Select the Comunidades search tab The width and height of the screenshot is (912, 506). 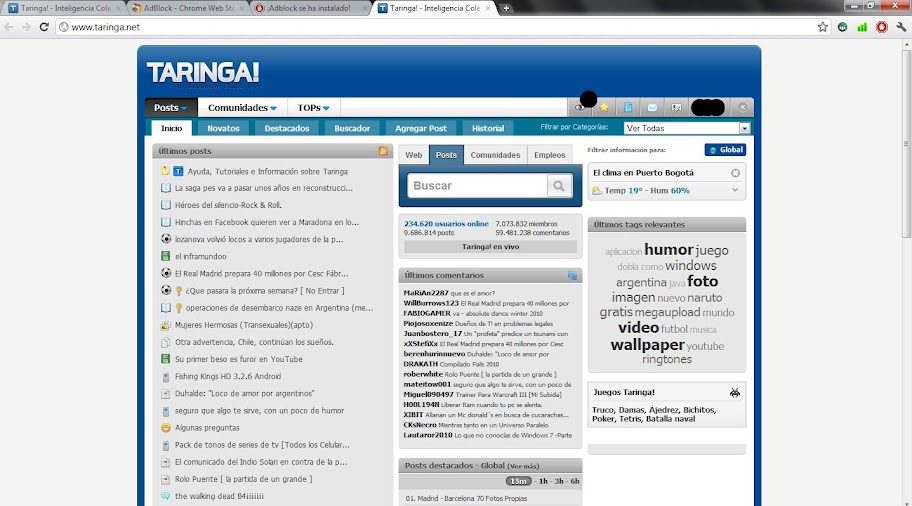[495, 155]
